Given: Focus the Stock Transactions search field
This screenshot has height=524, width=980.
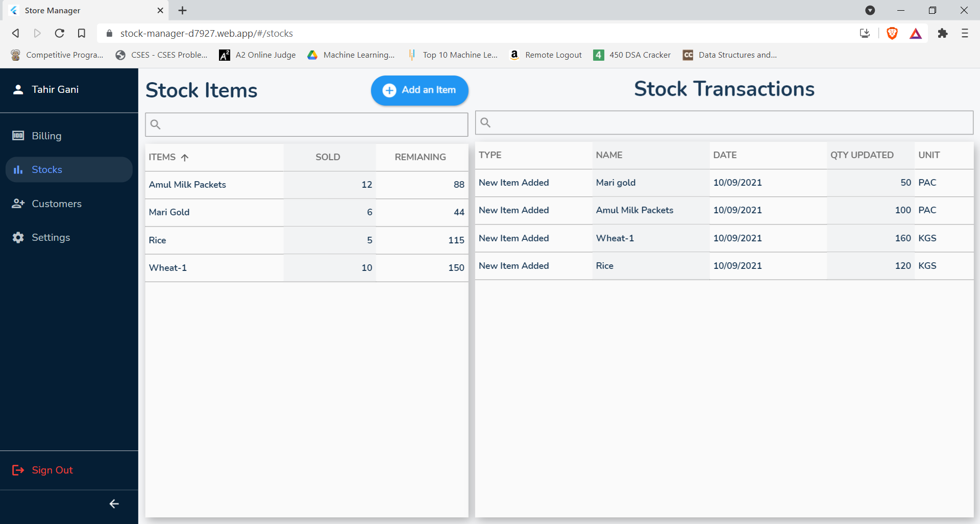Looking at the screenshot, I should pyautogui.click(x=724, y=122).
